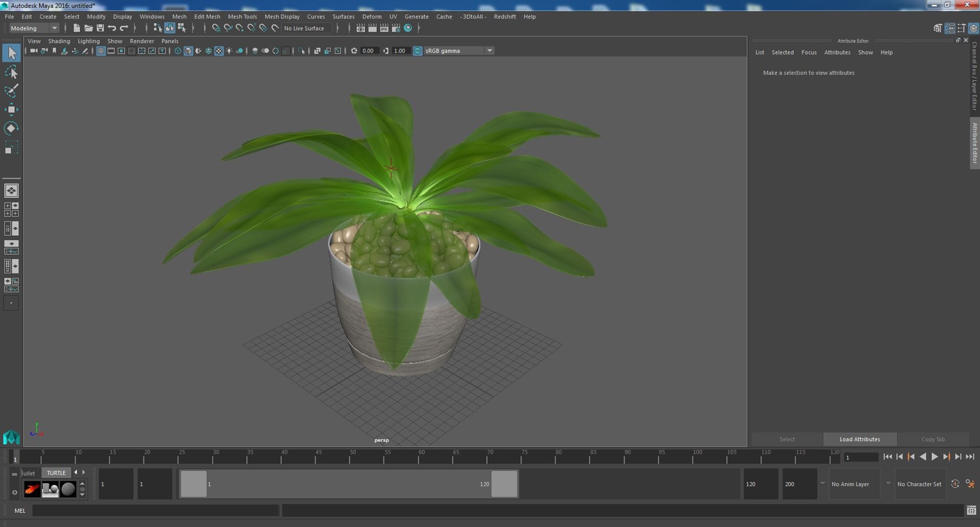
Task: Undo the last action
Action: 112,28
